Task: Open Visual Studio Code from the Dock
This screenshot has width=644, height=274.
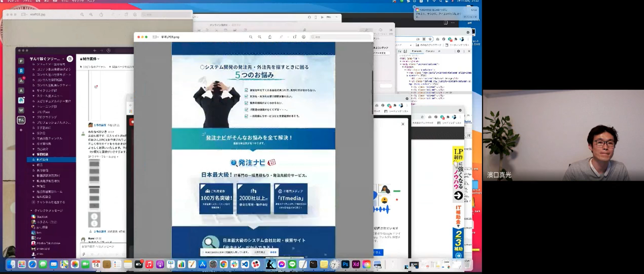Action: pyautogui.click(x=245, y=264)
